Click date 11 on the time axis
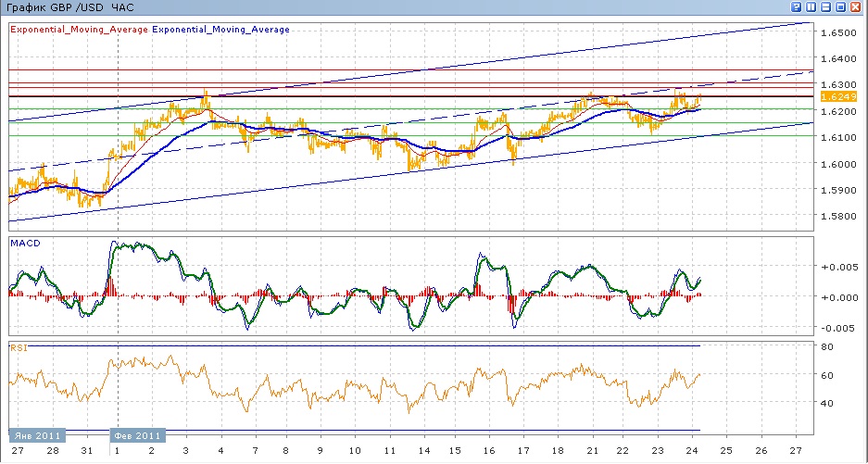This screenshot has height=464, width=868. (390, 451)
